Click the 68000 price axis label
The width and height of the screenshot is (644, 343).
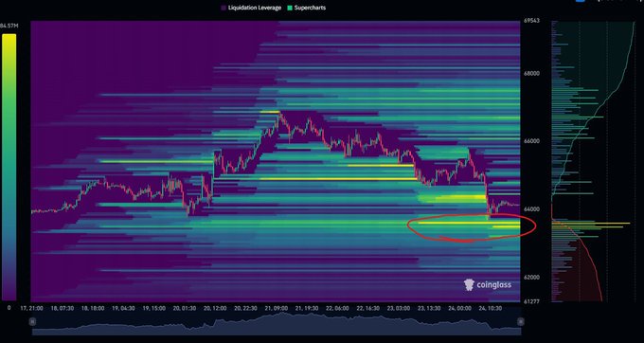(532, 74)
